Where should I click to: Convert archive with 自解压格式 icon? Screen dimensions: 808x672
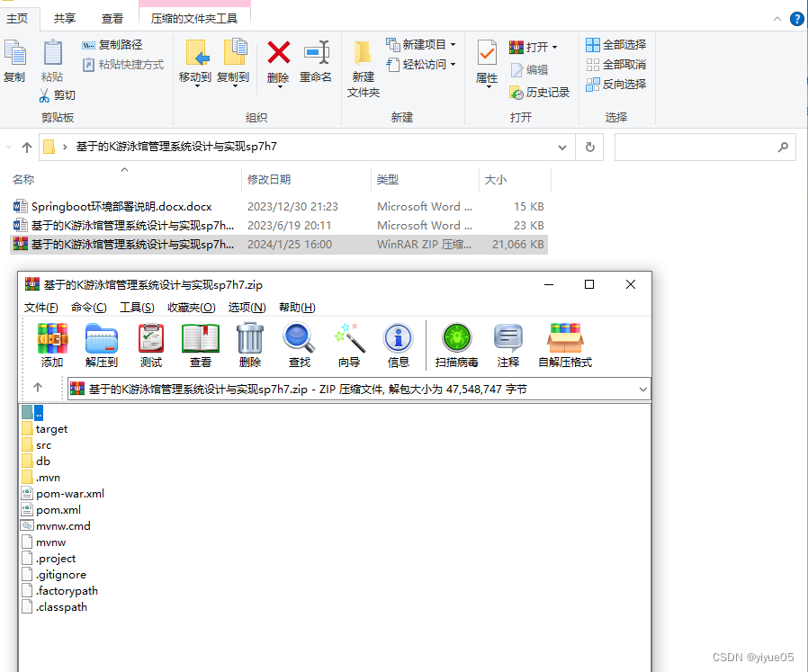[x=565, y=345]
